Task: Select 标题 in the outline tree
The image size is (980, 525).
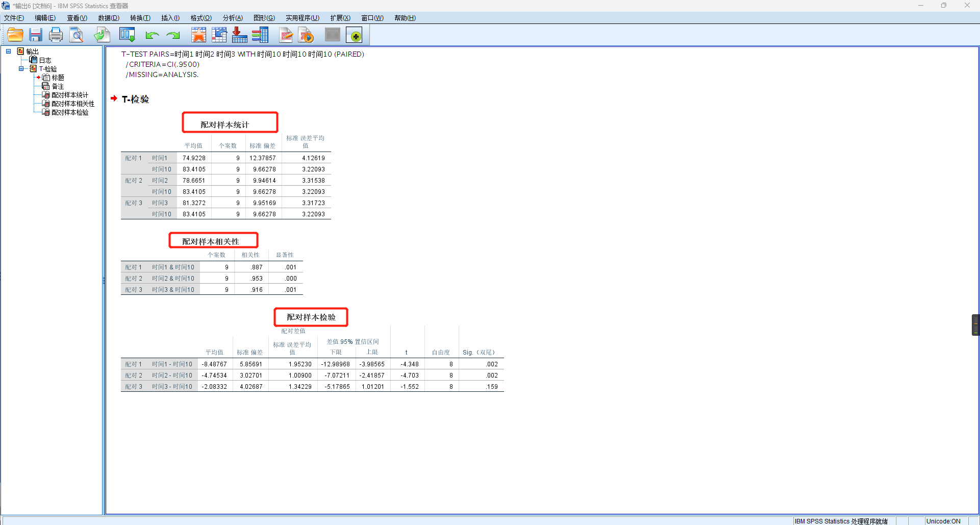Action: tap(58, 78)
